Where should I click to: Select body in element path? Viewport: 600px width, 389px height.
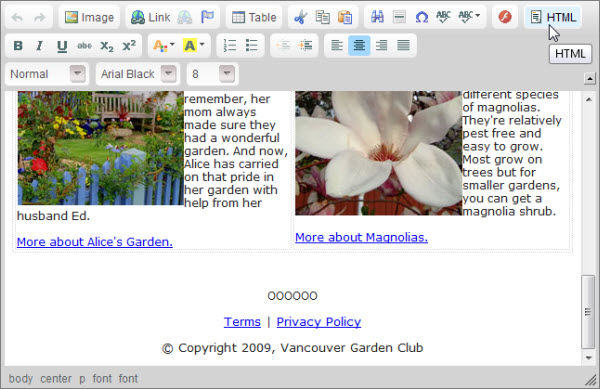(x=21, y=379)
